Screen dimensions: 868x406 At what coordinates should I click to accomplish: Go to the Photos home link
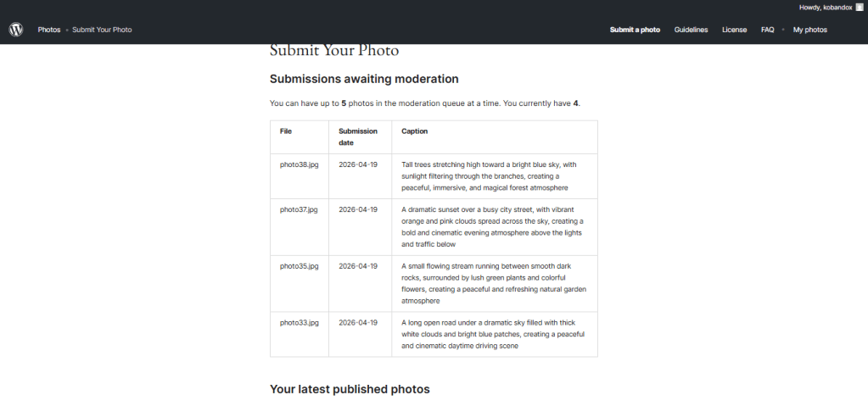(49, 30)
